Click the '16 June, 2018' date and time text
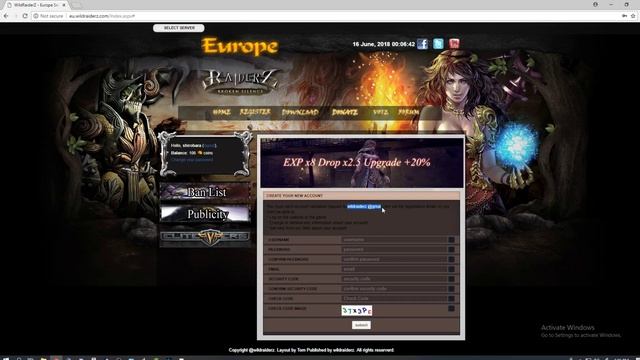The width and height of the screenshot is (640, 360). [x=383, y=44]
